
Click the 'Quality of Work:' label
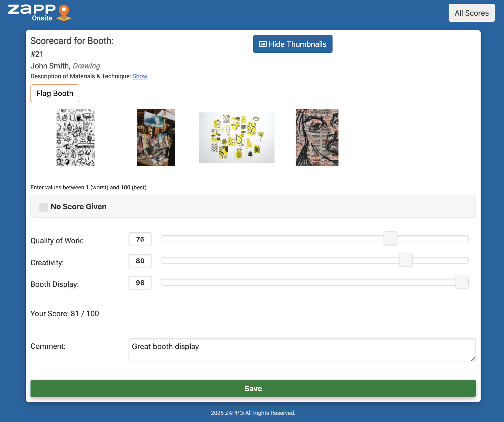[x=57, y=241]
